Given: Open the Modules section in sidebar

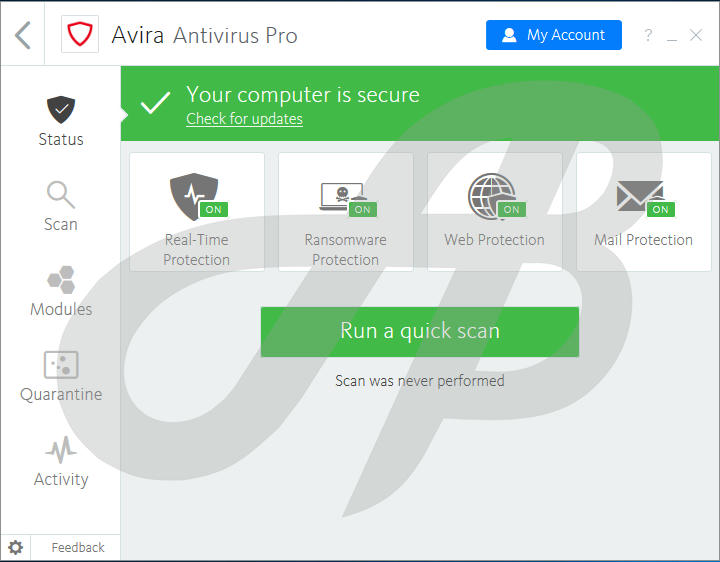Looking at the screenshot, I should click(x=61, y=291).
